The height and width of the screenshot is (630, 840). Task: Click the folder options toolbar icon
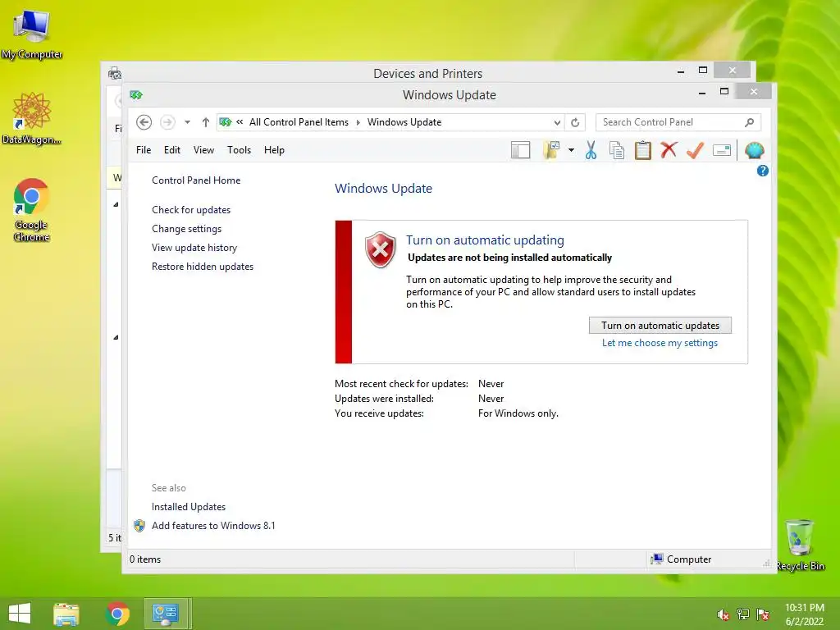[551, 151]
